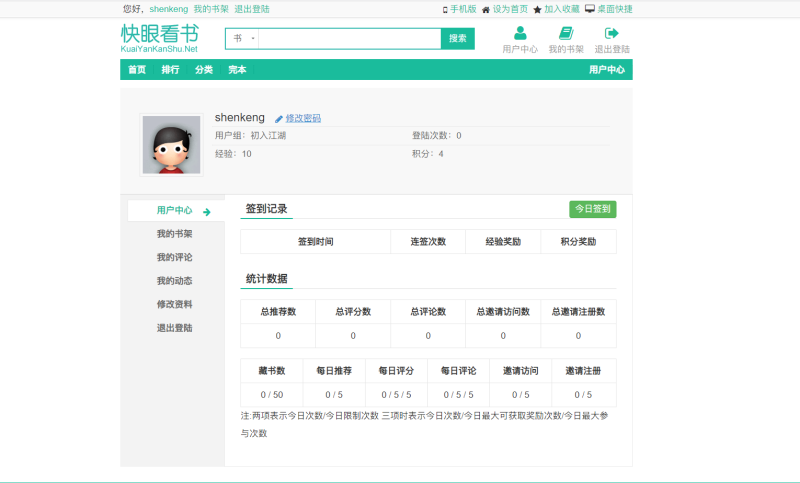The width and height of the screenshot is (800, 483).
Task: Click the 经验奖励 column header
Action: (503, 242)
